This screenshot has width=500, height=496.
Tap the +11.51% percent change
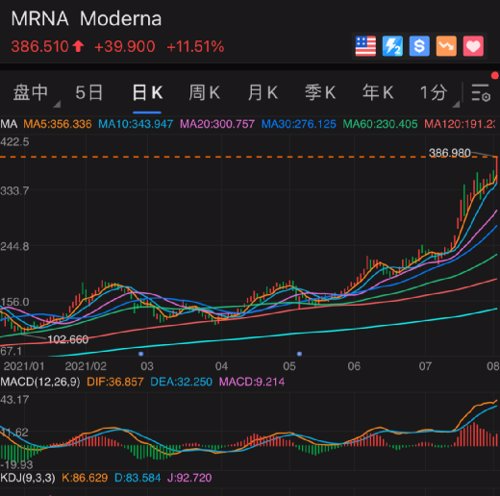pos(195,46)
